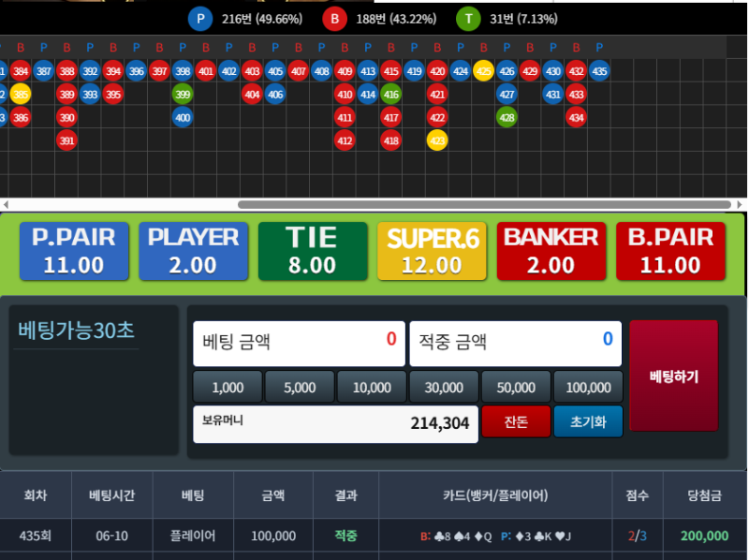Select green tie marker 416
Image resolution: width=749 pixels, height=560 pixels.
pos(391,95)
